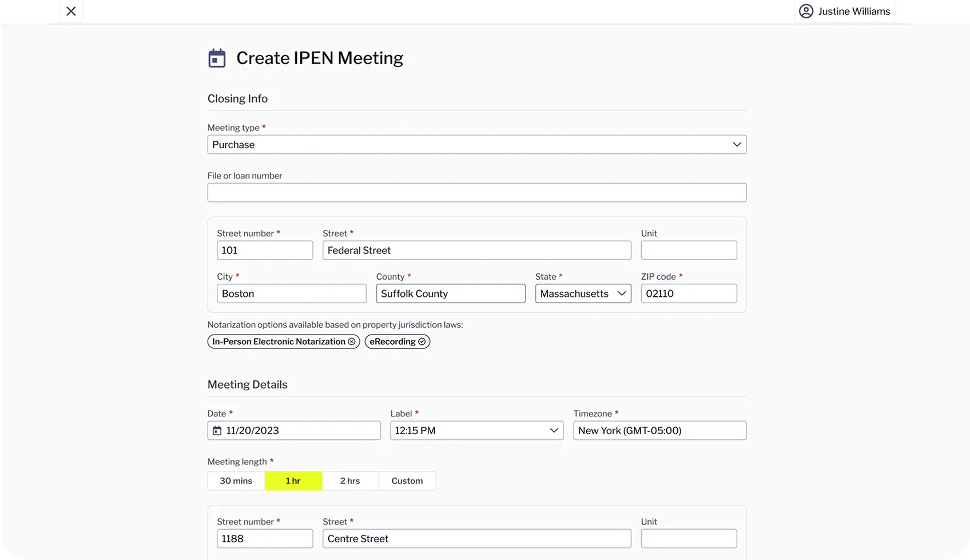Click the calendar icon beside Create IPEN Meeting

pos(217,58)
